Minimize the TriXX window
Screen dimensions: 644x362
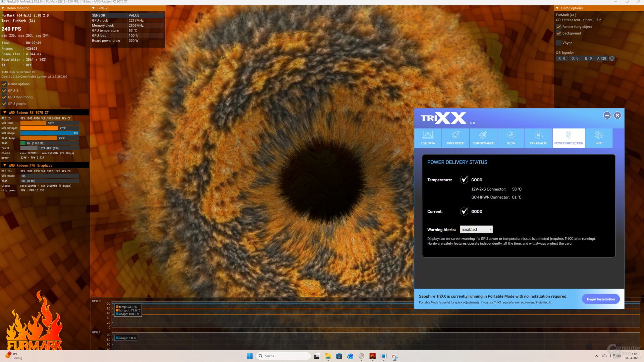click(x=607, y=115)
